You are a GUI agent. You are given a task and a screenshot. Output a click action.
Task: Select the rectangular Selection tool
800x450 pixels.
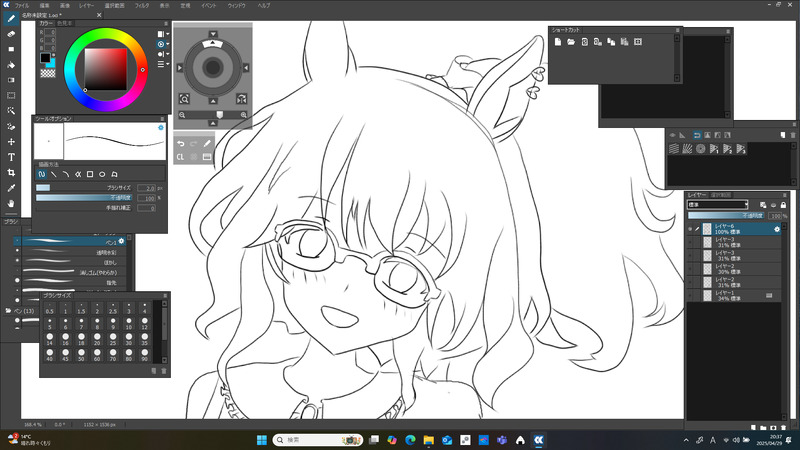11,95
